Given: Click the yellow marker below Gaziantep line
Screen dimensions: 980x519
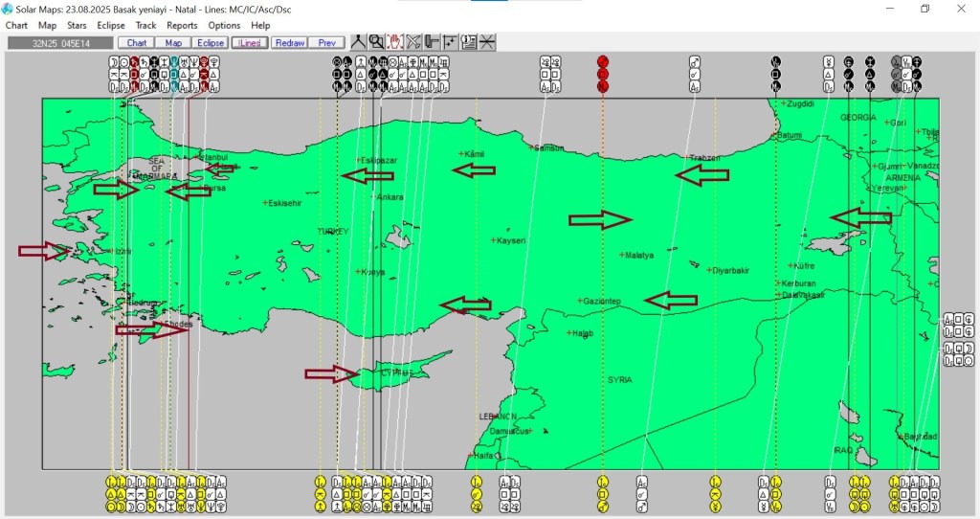Looking at the screenshot, I should [x=603, y=482].
